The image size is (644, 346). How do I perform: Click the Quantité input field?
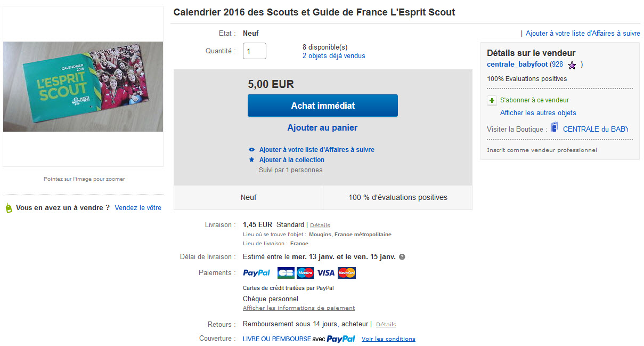tap(255, 51)
